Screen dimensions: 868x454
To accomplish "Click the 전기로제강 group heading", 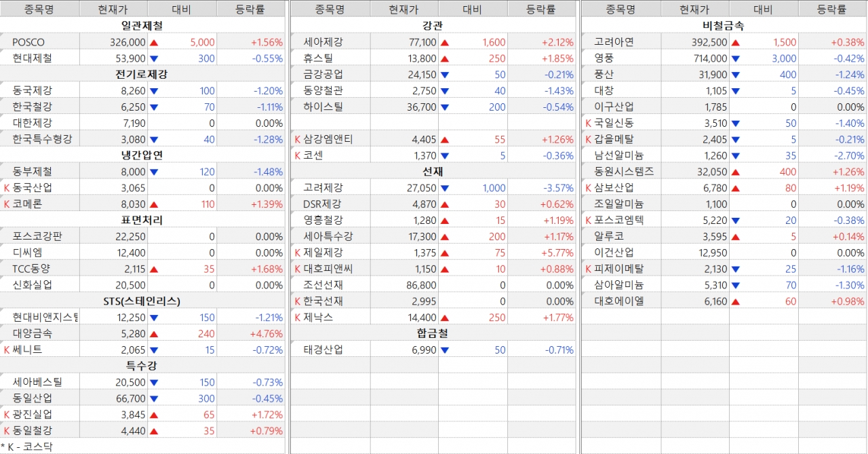I will pos(142,74).
